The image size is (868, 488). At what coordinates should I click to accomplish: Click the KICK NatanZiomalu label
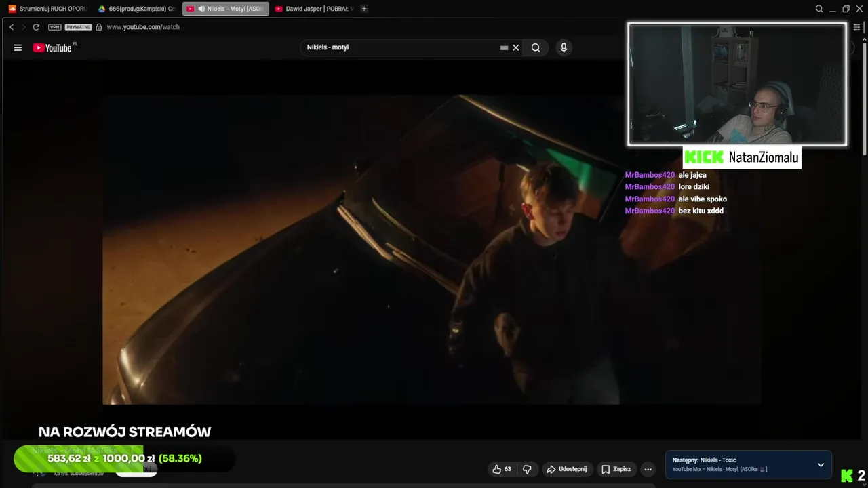[x=741, y=157]
